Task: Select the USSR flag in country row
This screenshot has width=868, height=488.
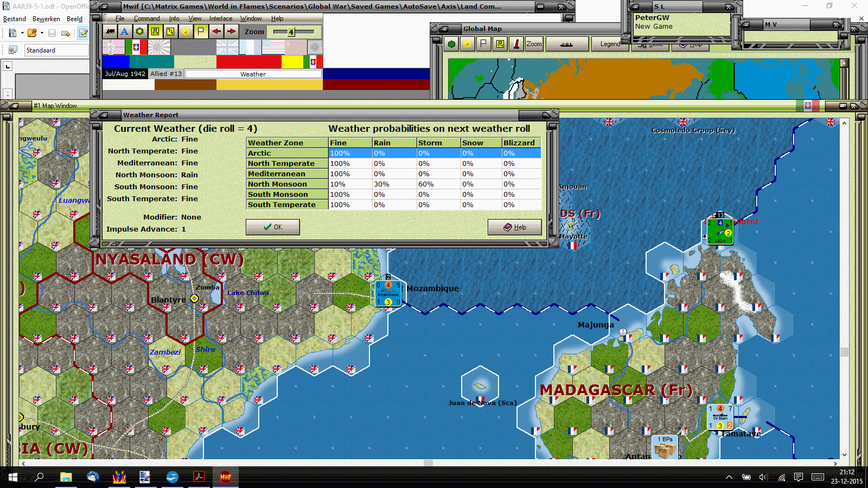Action: [296, 47]
